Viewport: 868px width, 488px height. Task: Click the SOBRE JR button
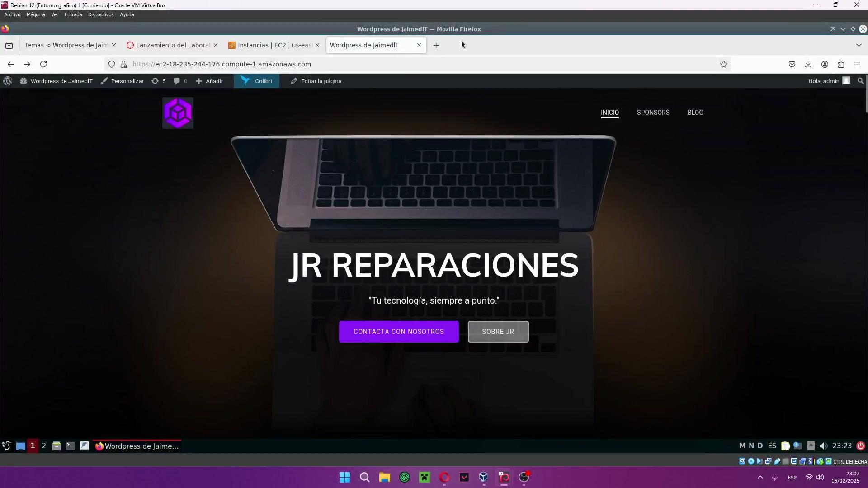[x=498, y=332]
